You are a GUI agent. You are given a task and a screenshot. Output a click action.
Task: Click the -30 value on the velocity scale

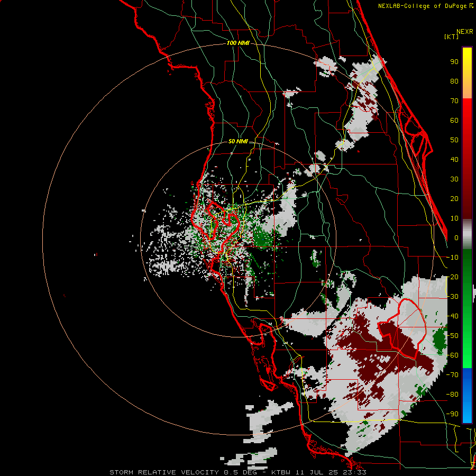click(452, 297)
